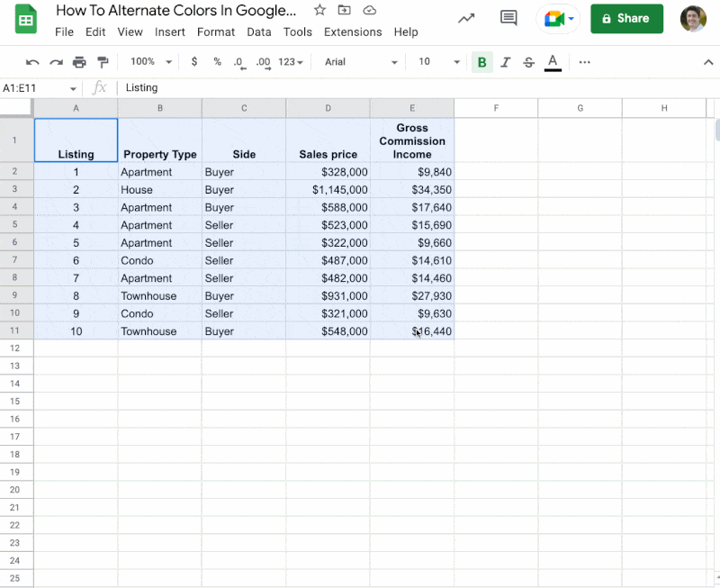Image resolution: width=720 pixels, height=588 pixels.
Task: Open the text color picker
Action: [x=553, y=62]
